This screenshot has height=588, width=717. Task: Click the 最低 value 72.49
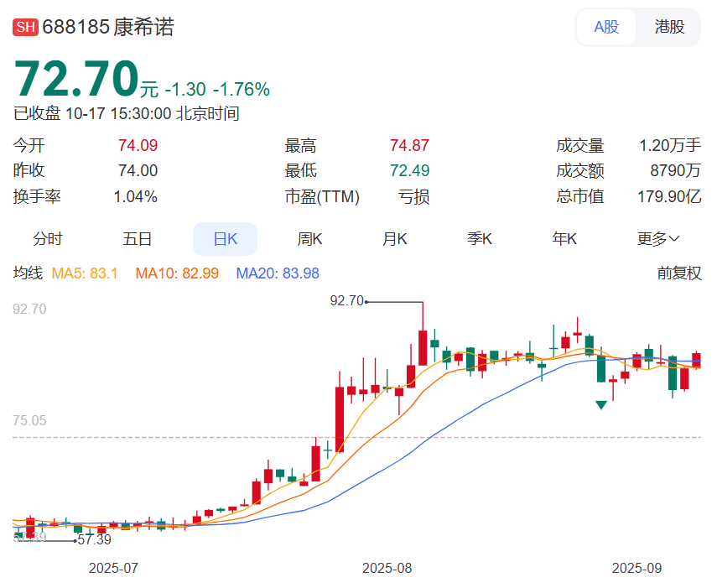coord(409,170)
